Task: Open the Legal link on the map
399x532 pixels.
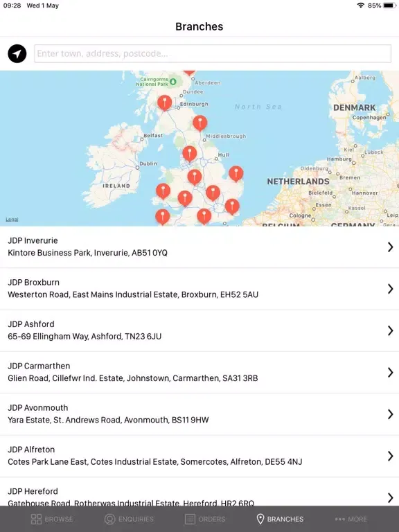Action: point(12,220)
